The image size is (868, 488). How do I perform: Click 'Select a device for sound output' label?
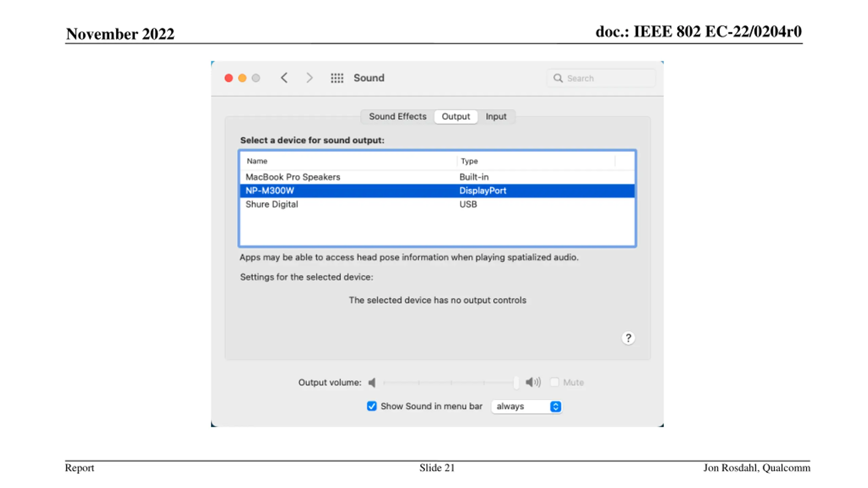point(312,140)
